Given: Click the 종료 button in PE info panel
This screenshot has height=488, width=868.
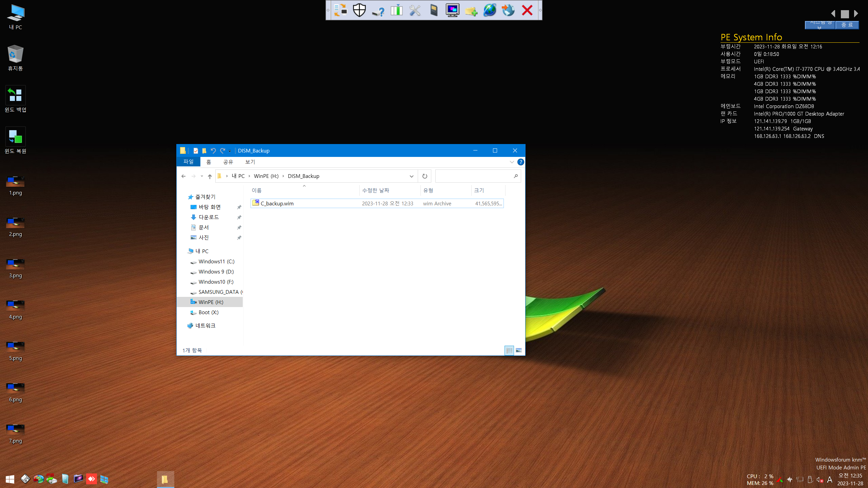Looking at the screenshot, I should (847, 25).
